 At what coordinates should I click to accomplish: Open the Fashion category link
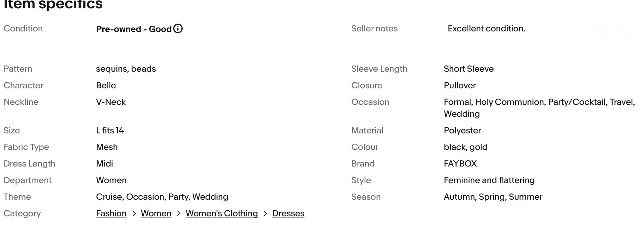click(111, 213)
